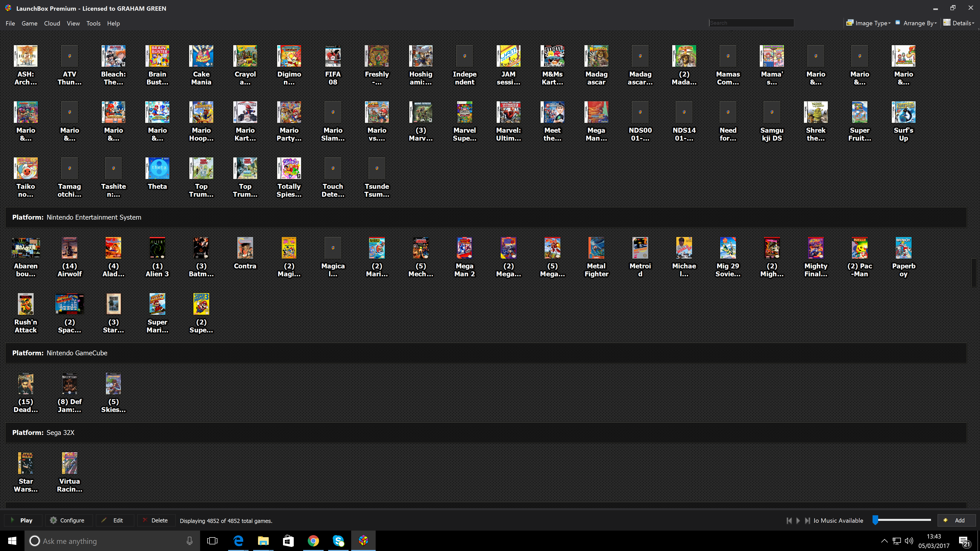Select the JAM sessions game cover

coord(509,56)
